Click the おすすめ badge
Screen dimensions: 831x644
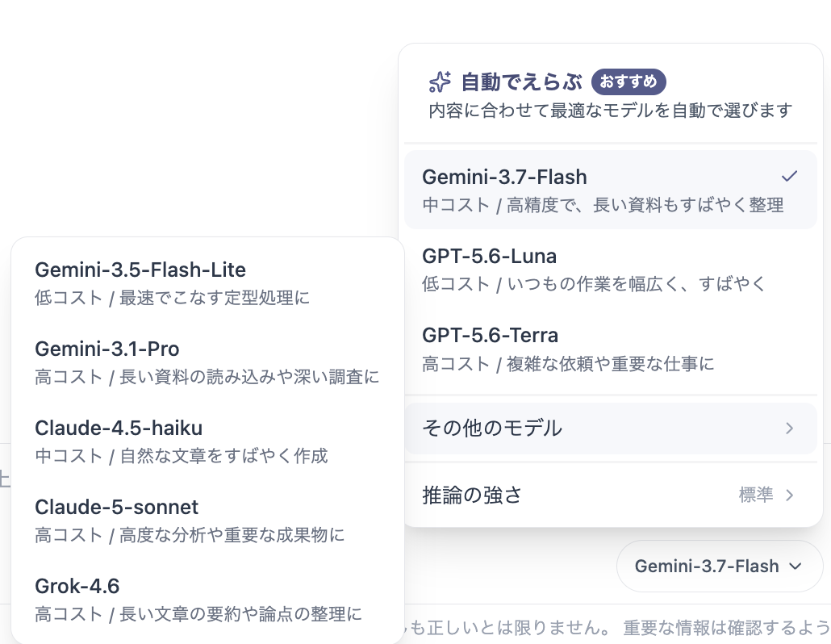click(x=628, y=82)
